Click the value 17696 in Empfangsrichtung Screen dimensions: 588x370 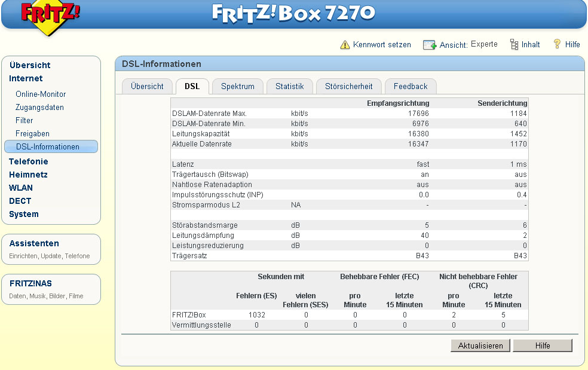[418, 114]
